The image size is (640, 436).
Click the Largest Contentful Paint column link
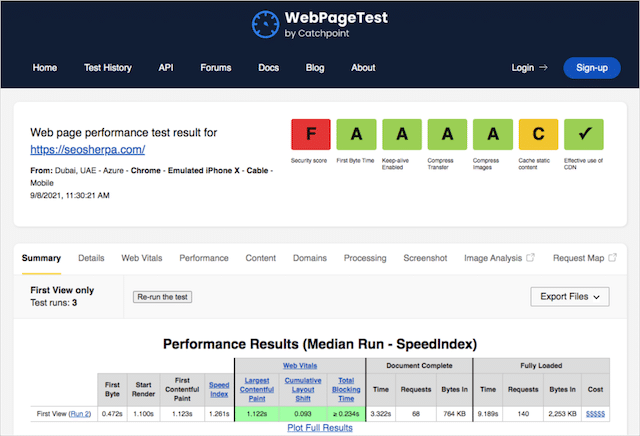pos(257,389)
